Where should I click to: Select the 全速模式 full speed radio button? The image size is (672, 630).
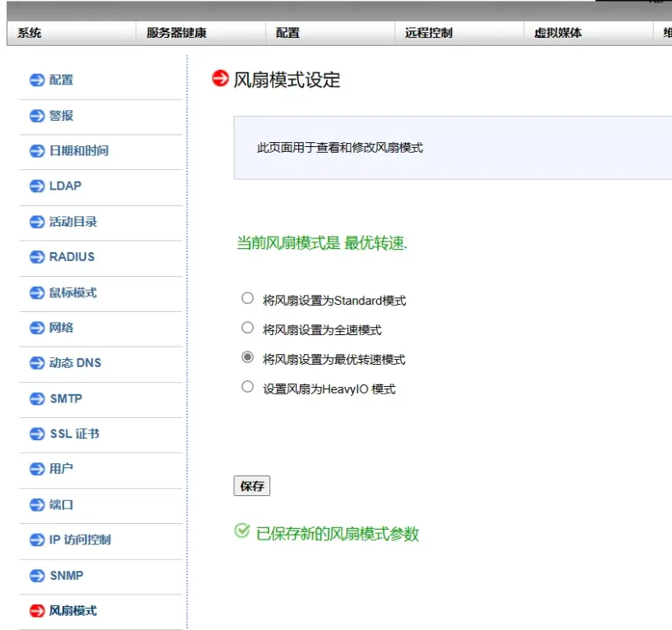247,328
